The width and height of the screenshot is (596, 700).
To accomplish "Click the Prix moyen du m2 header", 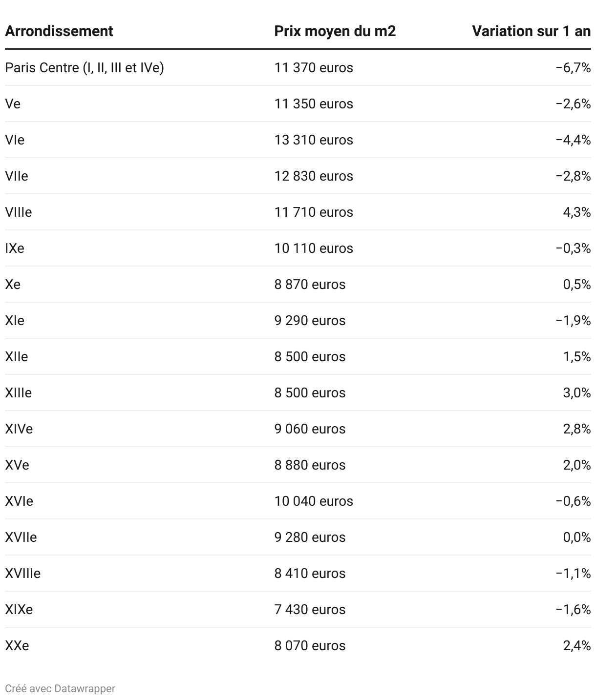I will (x=335, y=31).
